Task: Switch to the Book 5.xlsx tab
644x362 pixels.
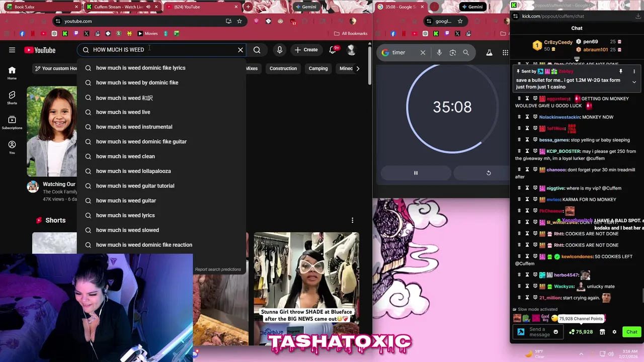Action: (x=41, y=7)
